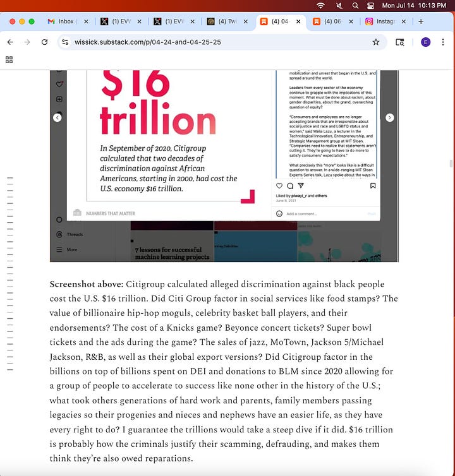Open apps grid in bookmarks bar
Image resolution: width=455 pixels, height=476 pixels.
(x=9, y=60)
